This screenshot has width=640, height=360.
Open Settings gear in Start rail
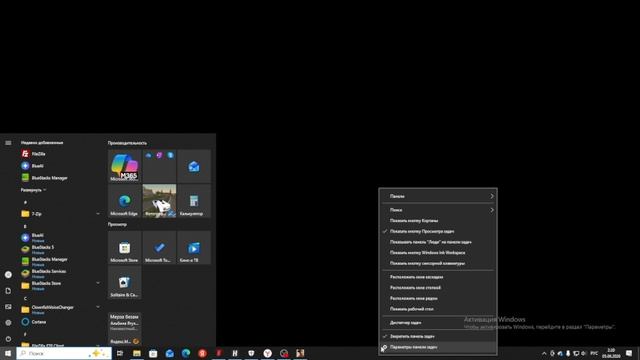pyautogui.click(x=8, y=322)
